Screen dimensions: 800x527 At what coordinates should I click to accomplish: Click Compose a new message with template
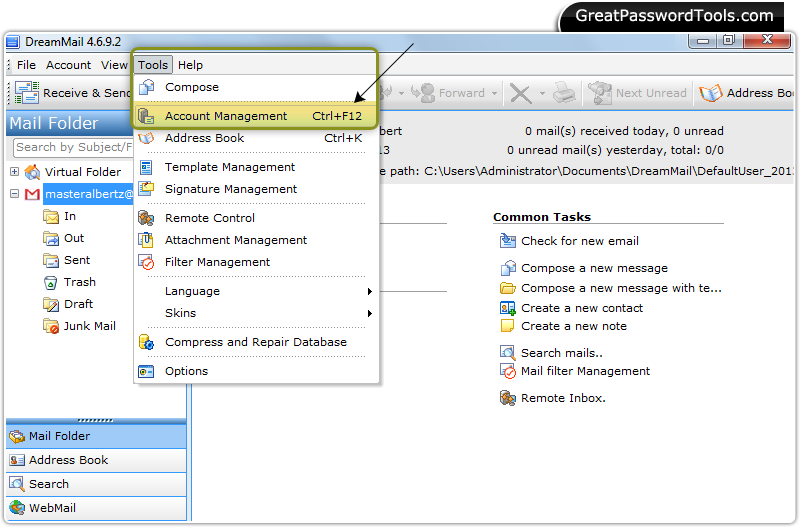621,288
